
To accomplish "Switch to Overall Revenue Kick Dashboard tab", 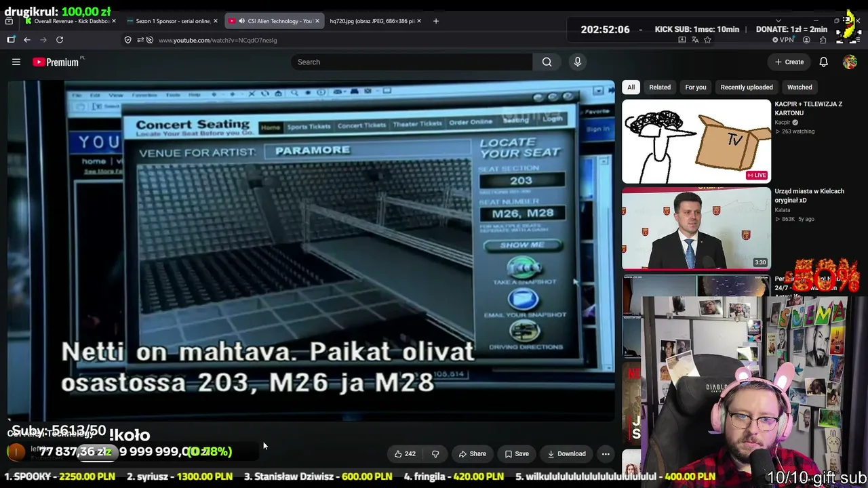I will [71, 21].
